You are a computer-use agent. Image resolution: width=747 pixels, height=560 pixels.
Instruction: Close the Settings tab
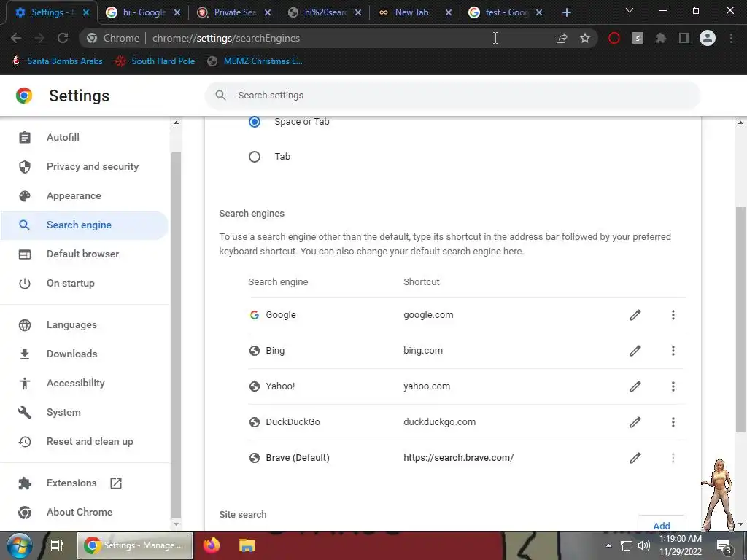[86, 13]
